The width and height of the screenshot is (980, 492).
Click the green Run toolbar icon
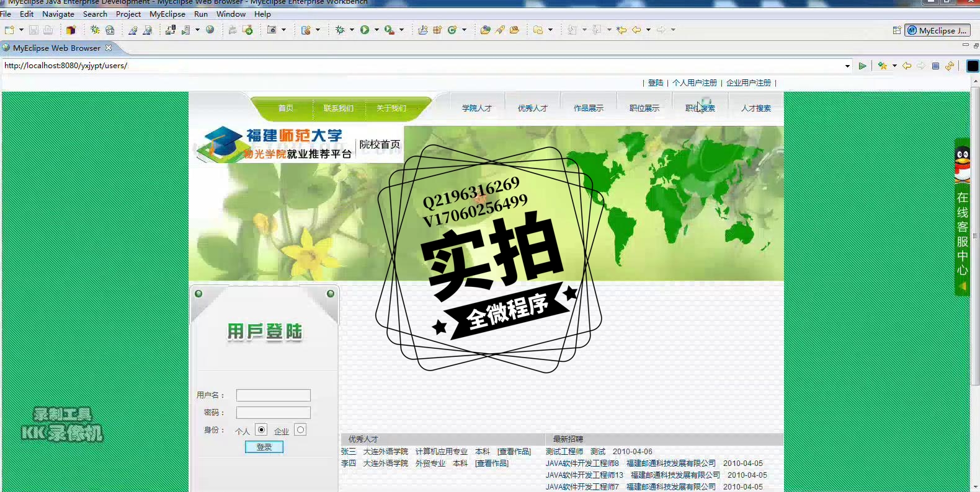click(365, 30)
